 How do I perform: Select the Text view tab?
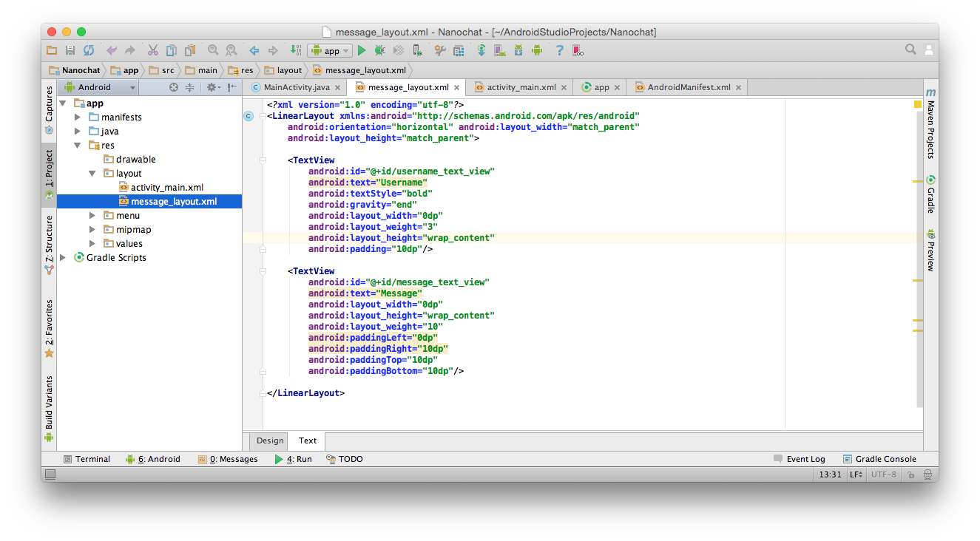coord(308,440)
